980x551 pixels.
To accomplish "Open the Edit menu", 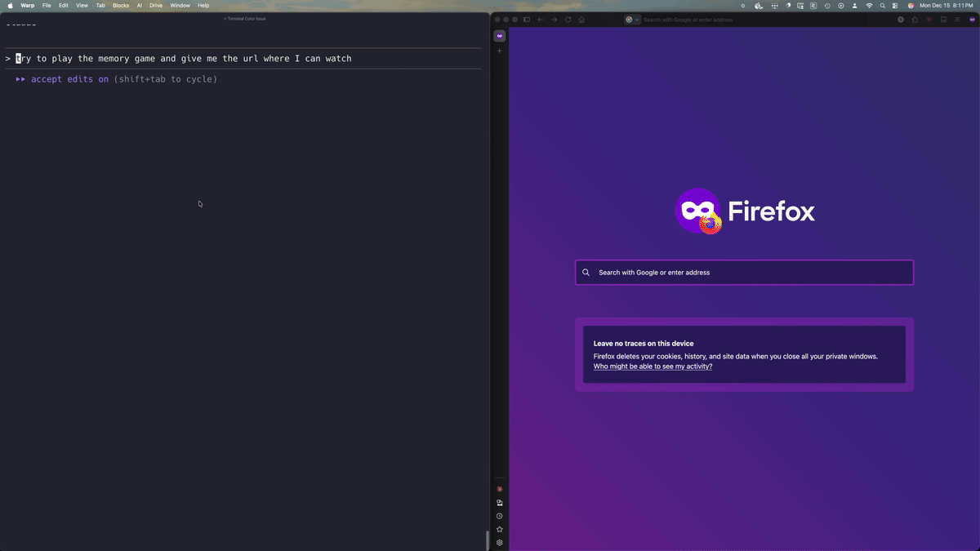I will coord(64,6).
